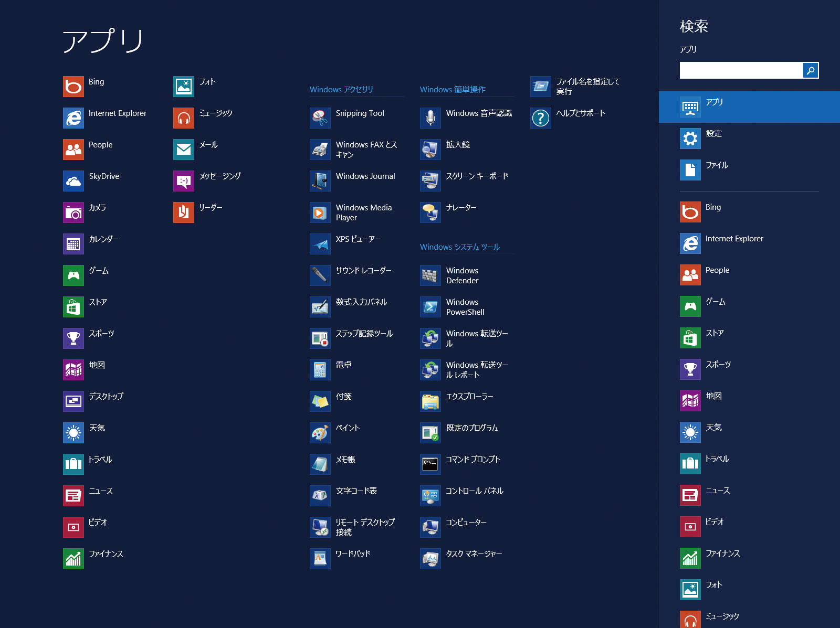Image resolution: width=840 pixels, height=628 pixels.
Task: Launch the 電卓 calculator icon
Action: click(320, 370)
